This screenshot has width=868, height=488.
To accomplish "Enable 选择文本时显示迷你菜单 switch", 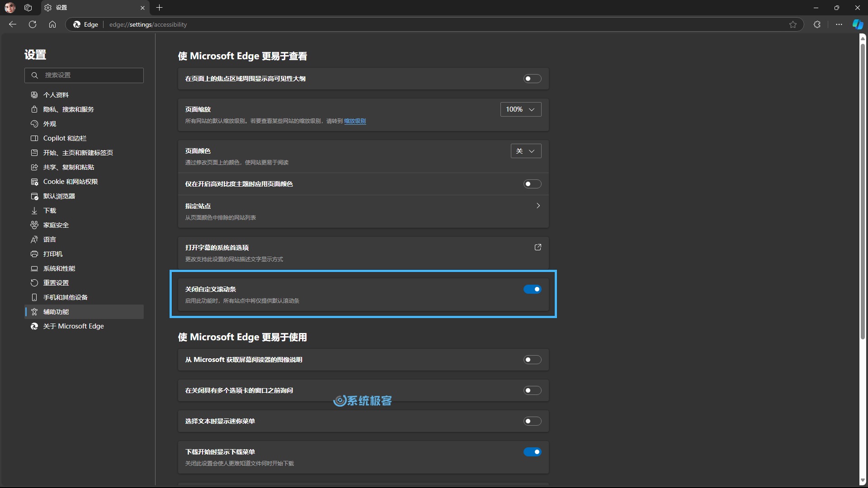I will [532, 421].
